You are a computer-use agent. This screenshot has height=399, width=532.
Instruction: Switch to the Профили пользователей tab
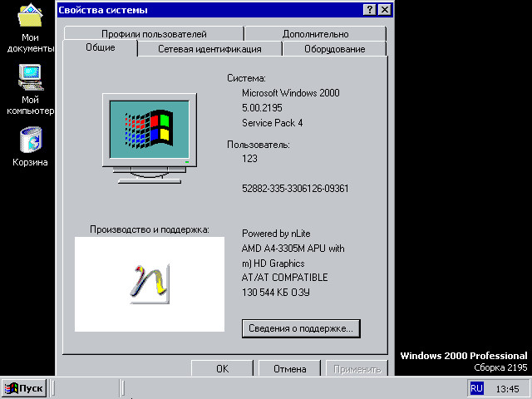click(x=154, y=33)
